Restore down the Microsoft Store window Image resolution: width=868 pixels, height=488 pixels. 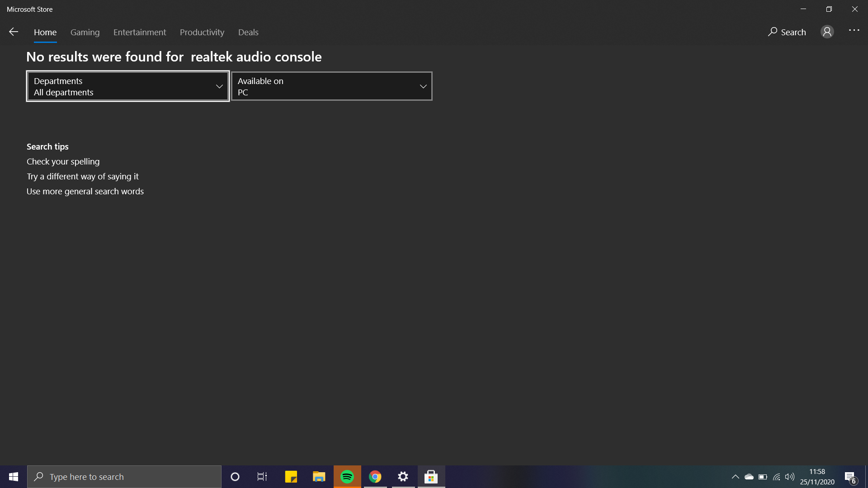pyautogui.click(x=829, y=9)
